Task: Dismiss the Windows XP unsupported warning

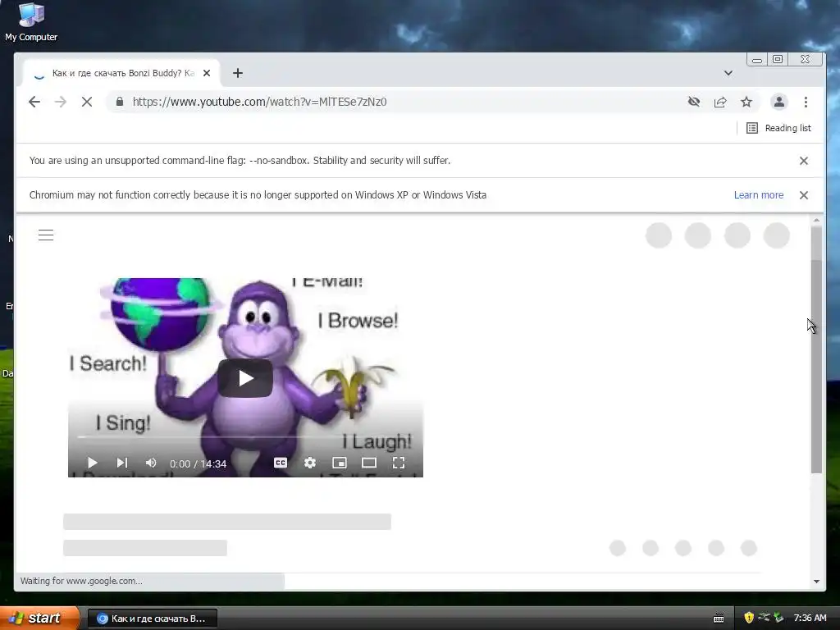Action: coord(804,195)
